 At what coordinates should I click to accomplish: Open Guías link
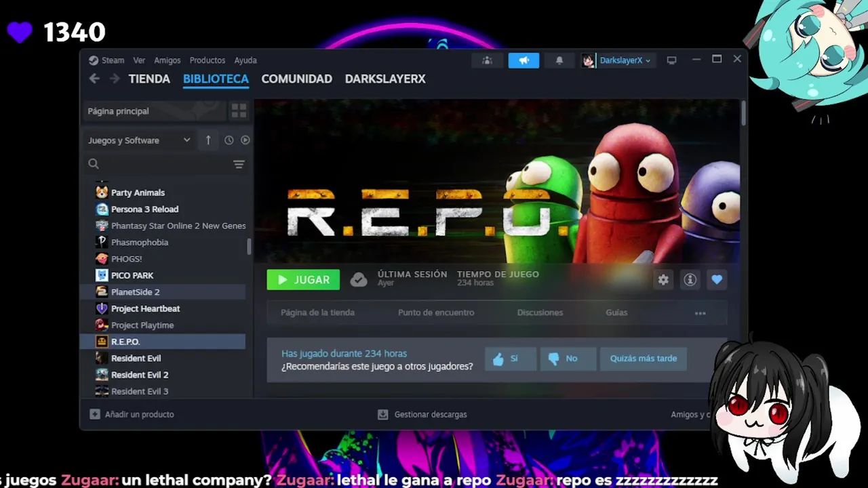616,312
